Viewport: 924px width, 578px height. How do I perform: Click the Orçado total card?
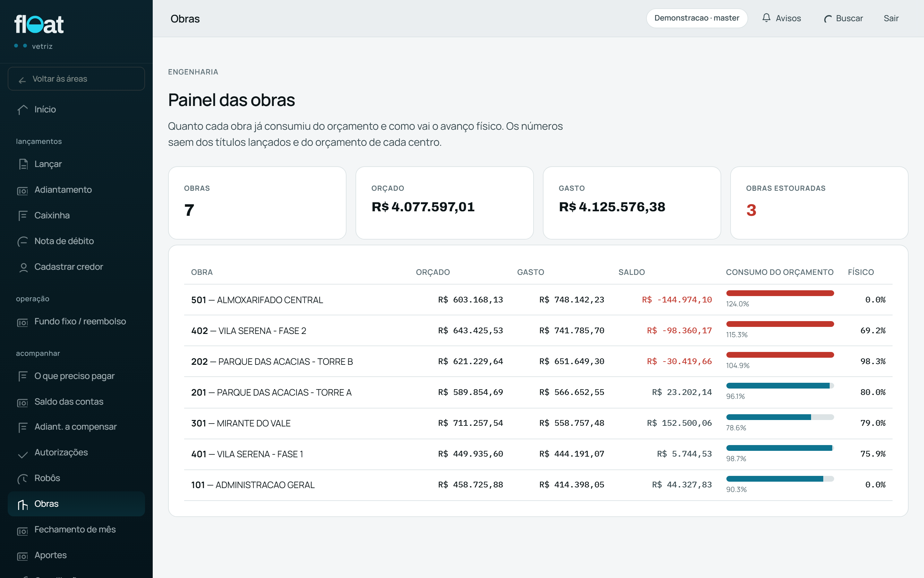point(444,203)
